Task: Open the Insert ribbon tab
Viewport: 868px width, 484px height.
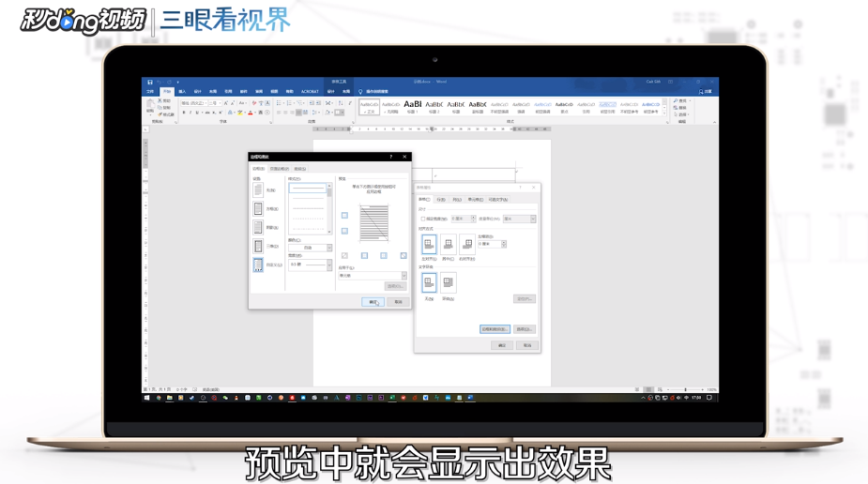Action: pyautogui.click(x=182, y=91)
